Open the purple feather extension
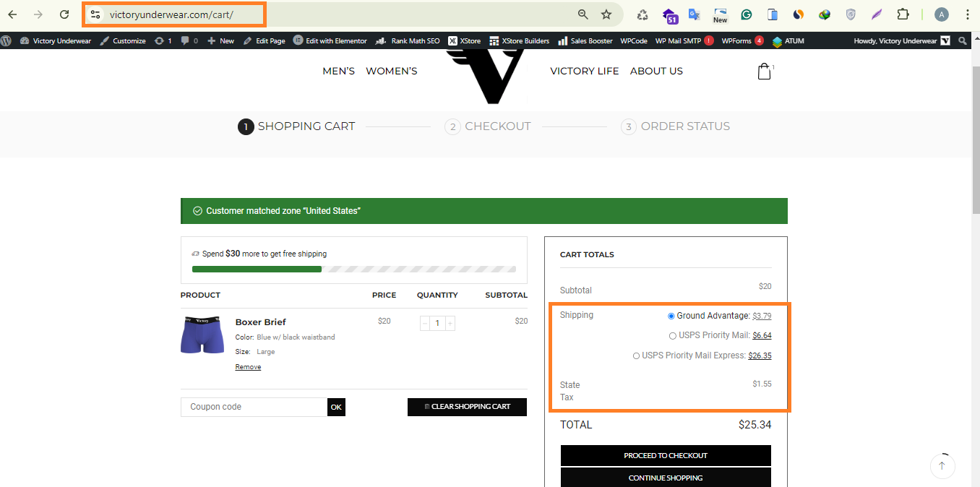Image resolution: width=980 pixels, height=487 pixels. click(x=877, y=14)
